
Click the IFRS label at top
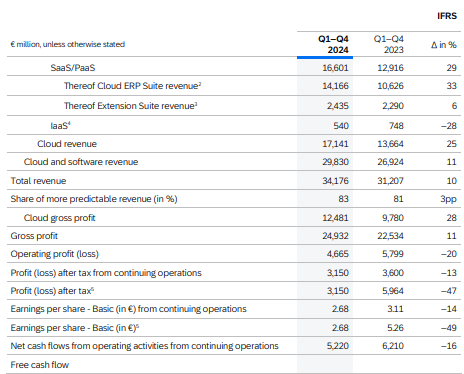[447, 16]
